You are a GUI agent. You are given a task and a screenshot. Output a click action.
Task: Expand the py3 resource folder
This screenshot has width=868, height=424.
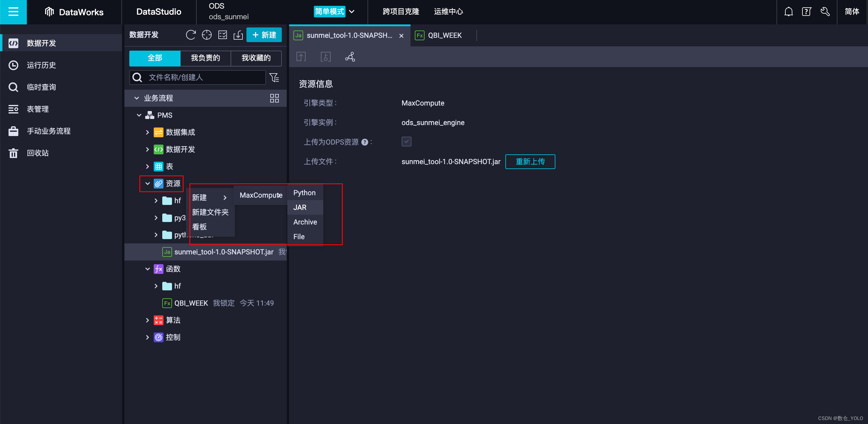coord(156,218)
